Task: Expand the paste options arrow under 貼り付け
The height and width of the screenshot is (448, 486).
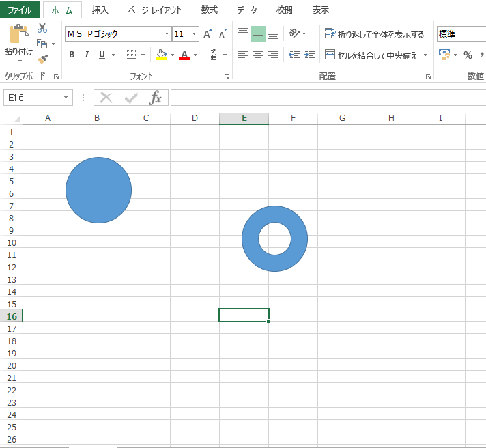Action: [x=20, y=61]
